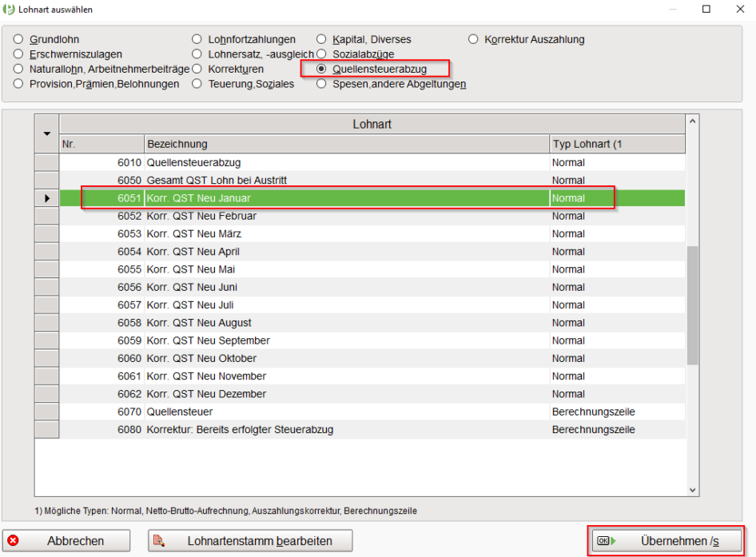Click the row selector box for row 6070
The height and width of the screenshot is (557, 756).
(x=47, y=412)
